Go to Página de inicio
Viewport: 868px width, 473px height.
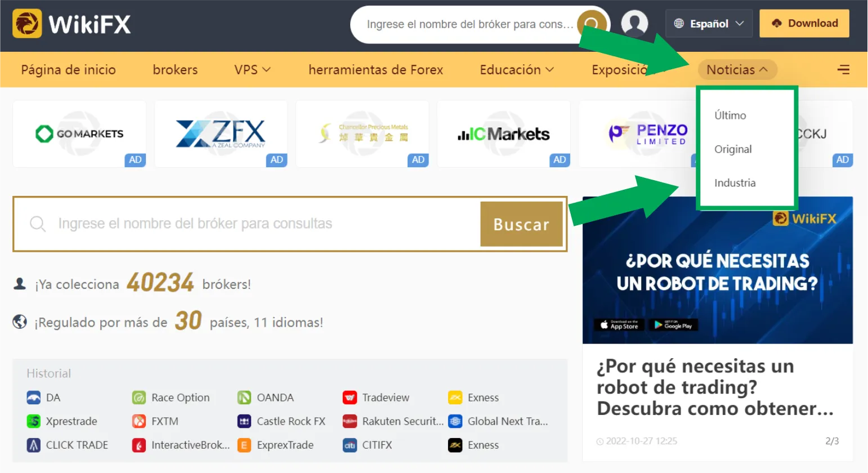click(69, 70)
